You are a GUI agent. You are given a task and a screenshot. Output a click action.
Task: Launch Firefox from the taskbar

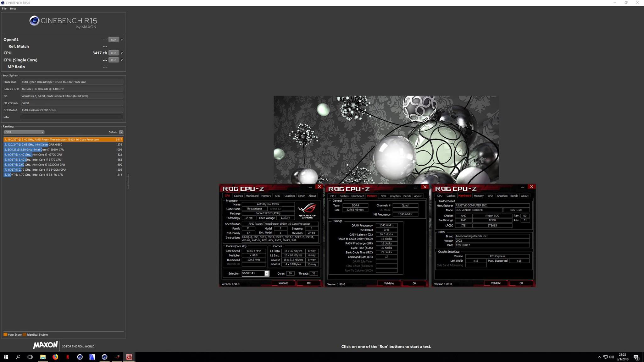click(55, 357)
